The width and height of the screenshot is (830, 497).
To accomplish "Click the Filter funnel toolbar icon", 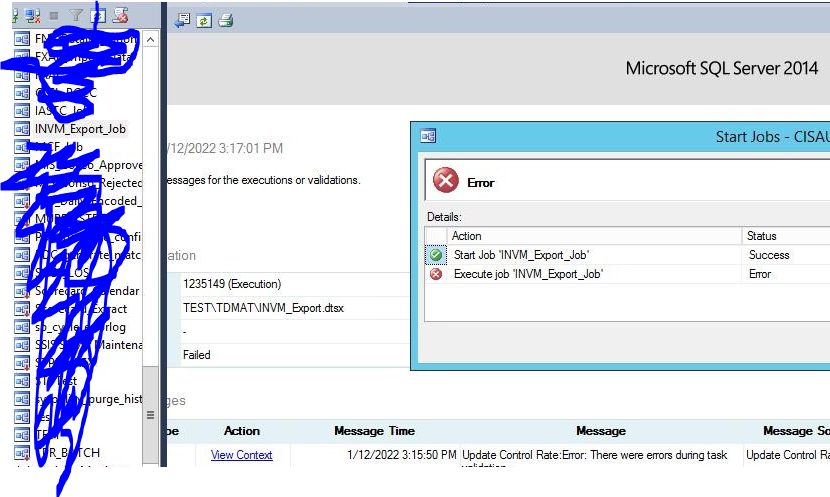I will pos(76,16).
